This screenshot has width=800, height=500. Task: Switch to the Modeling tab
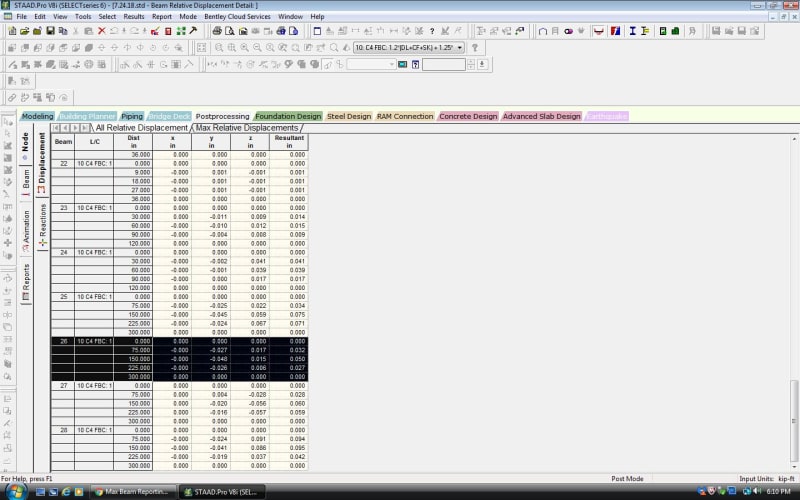pyautogui.click(x=37, y=116)
